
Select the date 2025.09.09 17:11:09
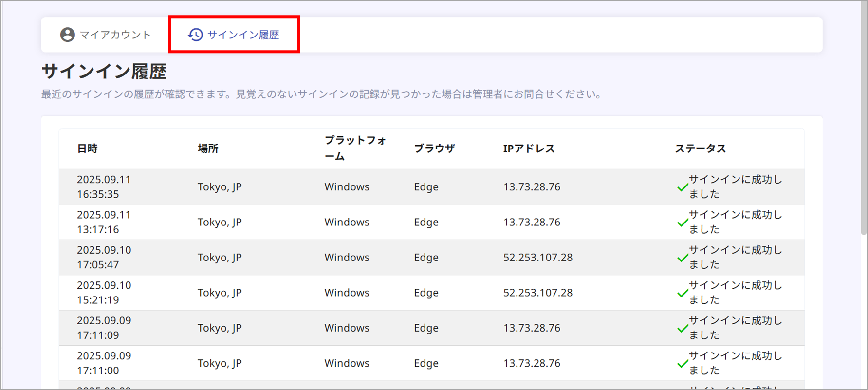tap(104, 328)
